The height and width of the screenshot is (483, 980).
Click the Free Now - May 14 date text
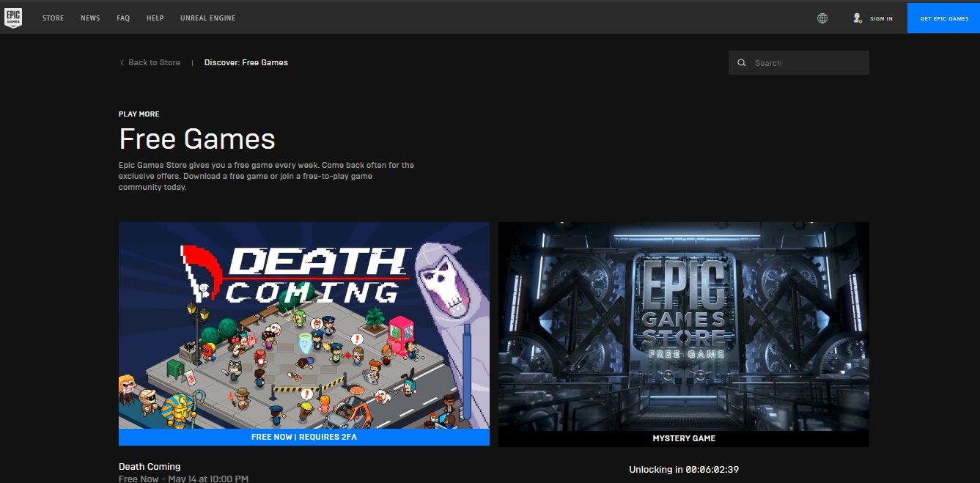click(x=183, y=479)
